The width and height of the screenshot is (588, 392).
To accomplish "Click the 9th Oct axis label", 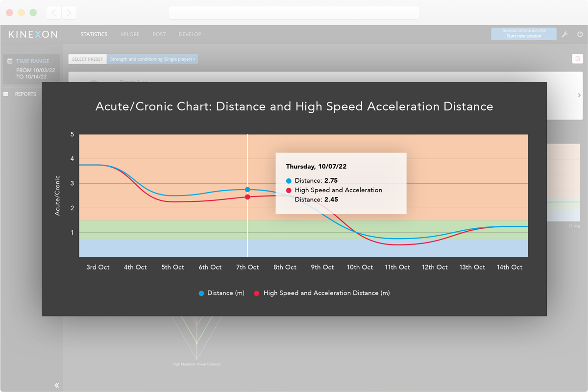I will coord(322,267).
